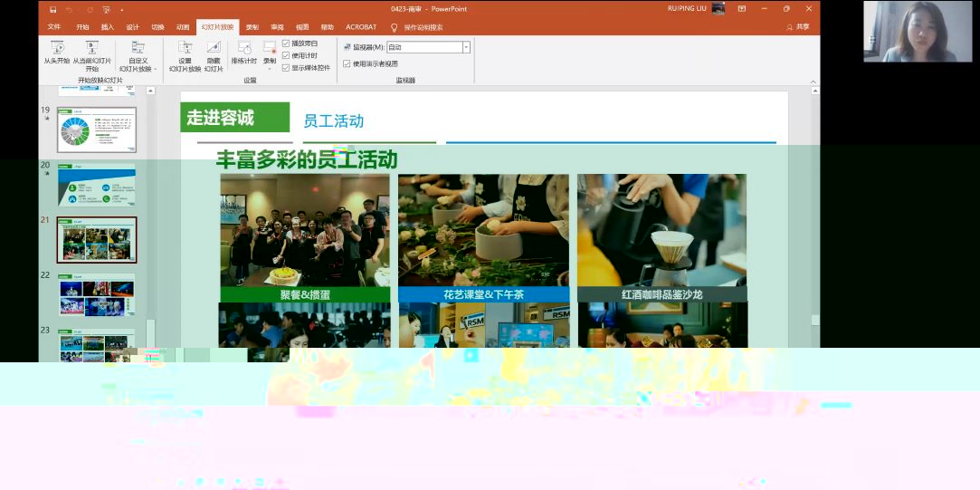The width and height of the screenshot is (980, 490).
Task: Click the 员工活动 subtitle text
Action: point(334,120)
